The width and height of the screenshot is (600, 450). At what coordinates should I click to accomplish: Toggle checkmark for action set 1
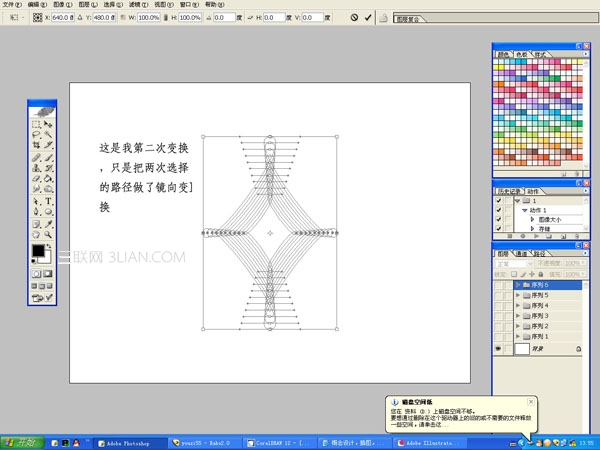[x=499, y=201]
